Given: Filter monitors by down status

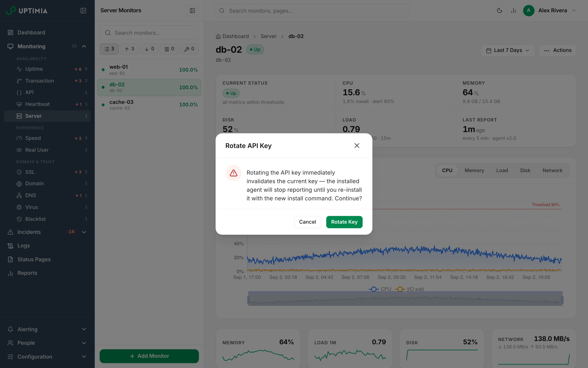Looking at the screenshot, I should 149,49.
